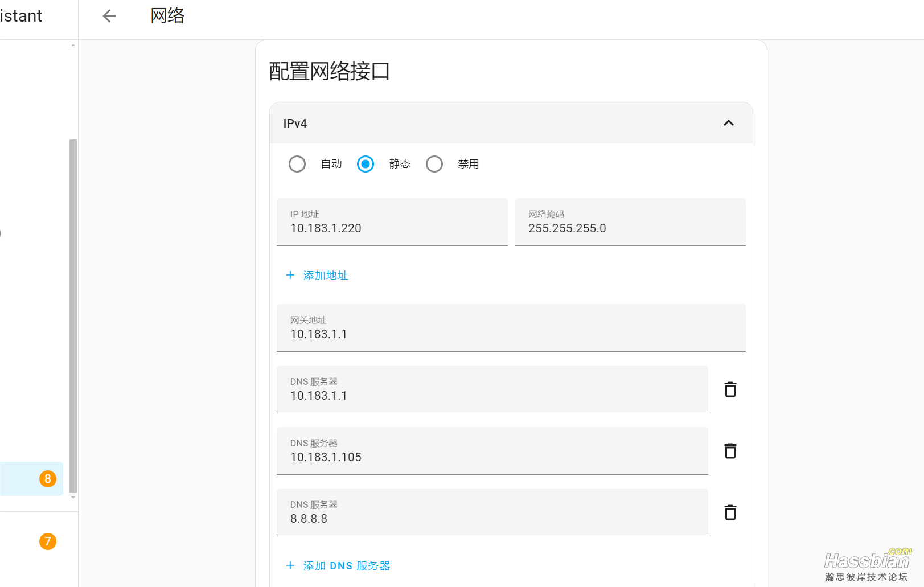This screenshot has width=924, height=587.
Task: Click the sidebar scrollbar up arrow
Action: coord(73,45)
